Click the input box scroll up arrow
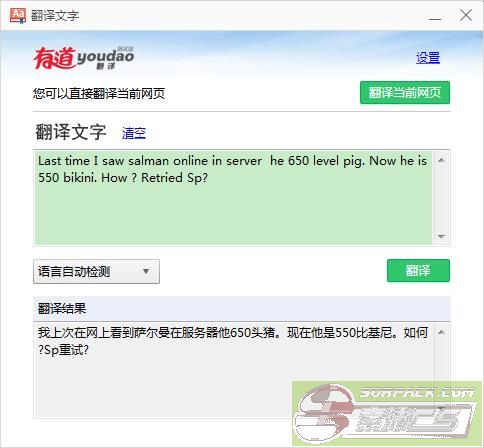Viewport: 484px width, 448px height. (441, 160)
